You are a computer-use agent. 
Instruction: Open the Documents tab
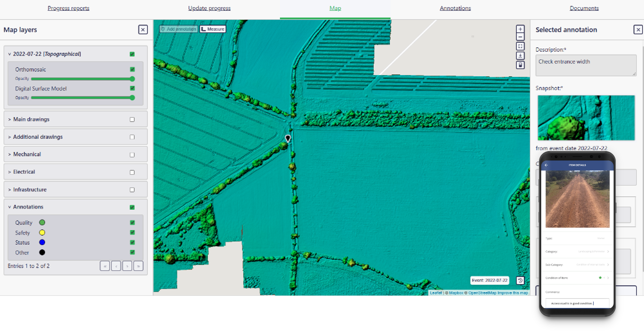(x=584, y=8)
